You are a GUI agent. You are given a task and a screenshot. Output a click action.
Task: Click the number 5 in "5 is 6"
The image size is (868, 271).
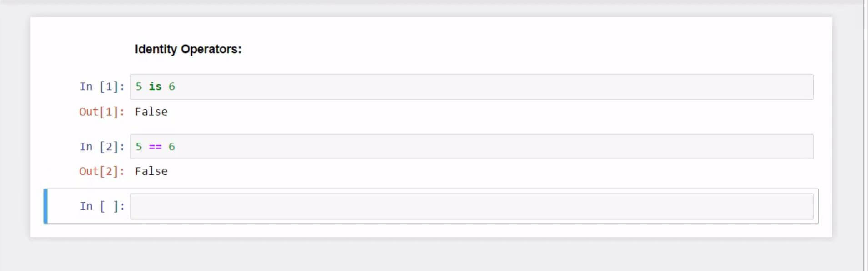(139, 87)
